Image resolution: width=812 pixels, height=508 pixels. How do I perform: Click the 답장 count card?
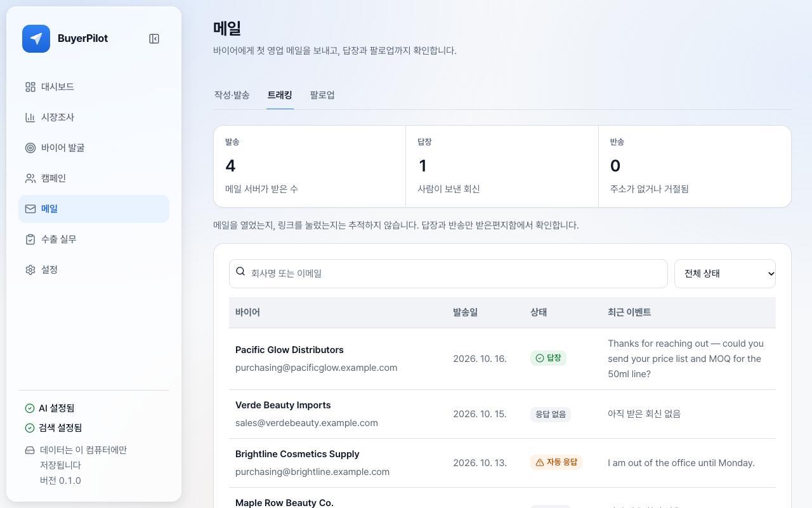502,166
